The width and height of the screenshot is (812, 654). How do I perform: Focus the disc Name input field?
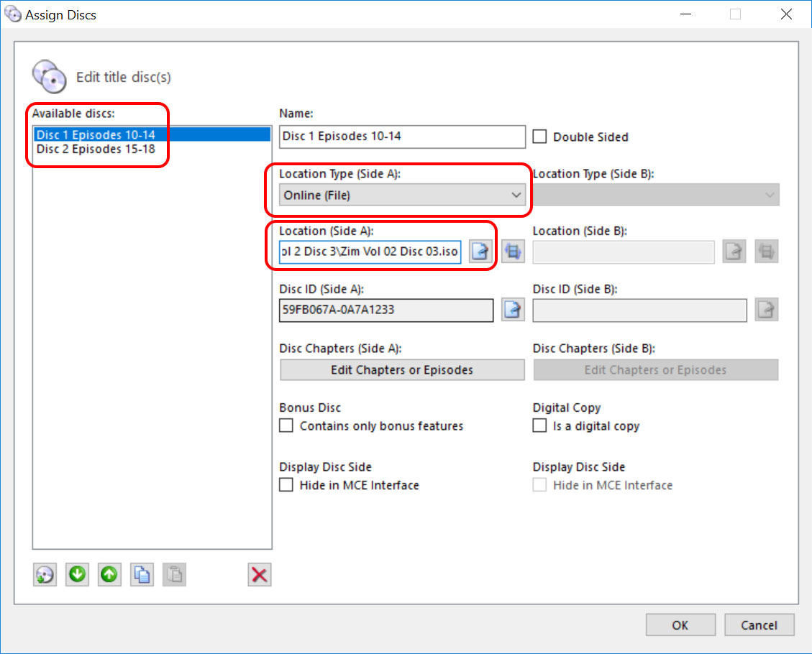(402, 137)
